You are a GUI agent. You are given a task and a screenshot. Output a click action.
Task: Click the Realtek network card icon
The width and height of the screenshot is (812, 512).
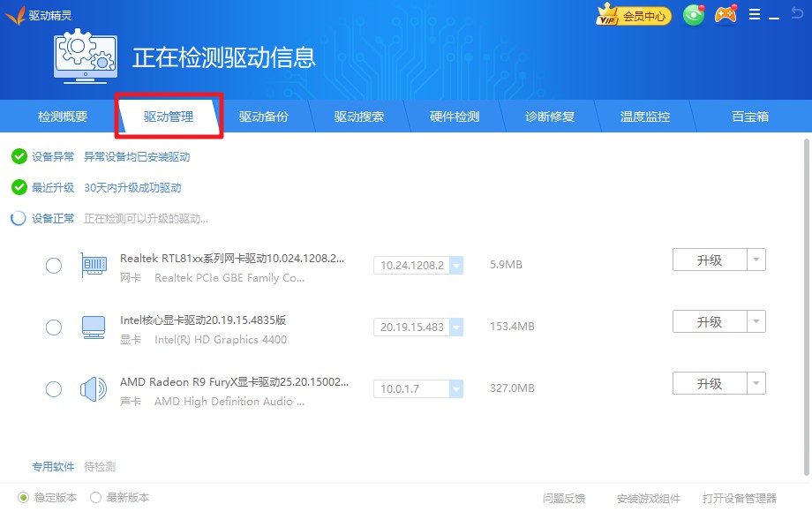point(94,265)
